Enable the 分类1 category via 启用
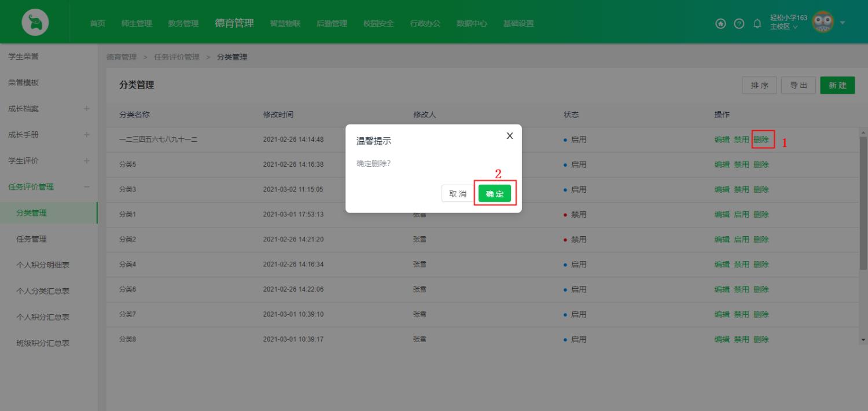Image resolution: width=868 pixels, height=411 pixels. coord(742,214)
